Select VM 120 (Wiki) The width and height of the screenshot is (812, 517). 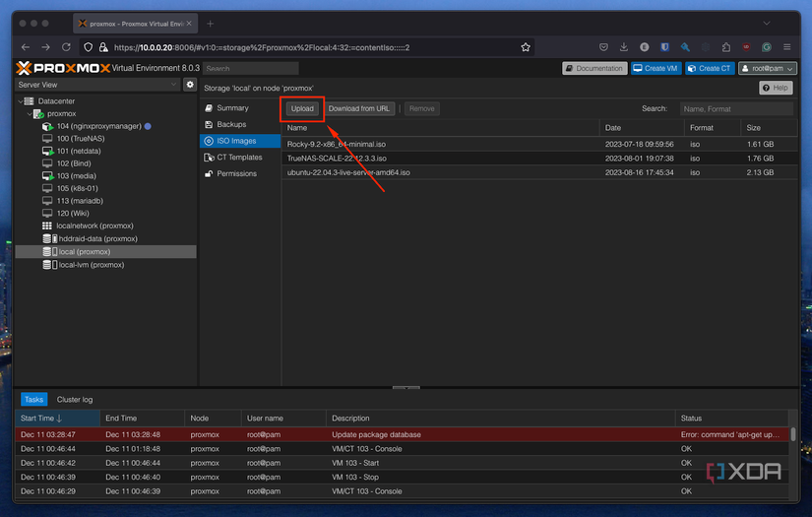point(73,213)
